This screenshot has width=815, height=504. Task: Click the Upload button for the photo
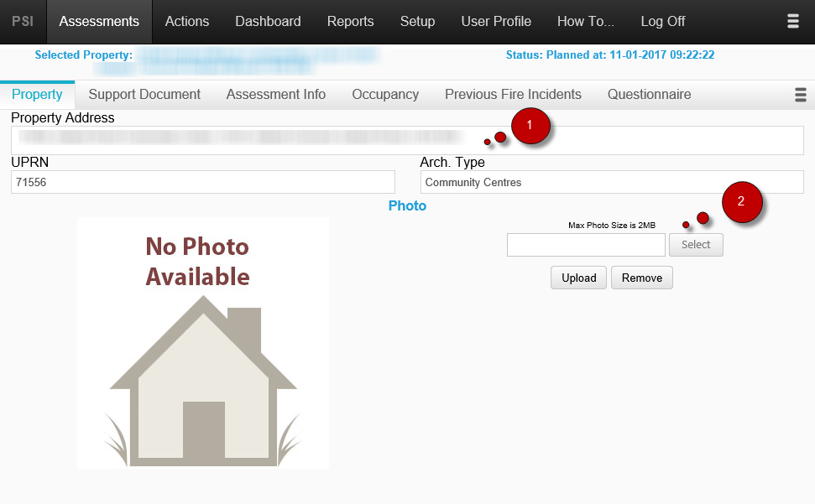(577, 278)
